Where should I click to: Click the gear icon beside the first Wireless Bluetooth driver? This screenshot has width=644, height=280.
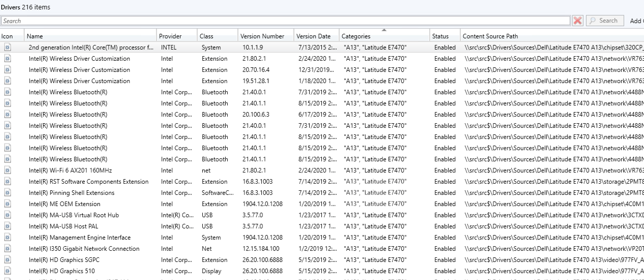[x=7, y=92]
